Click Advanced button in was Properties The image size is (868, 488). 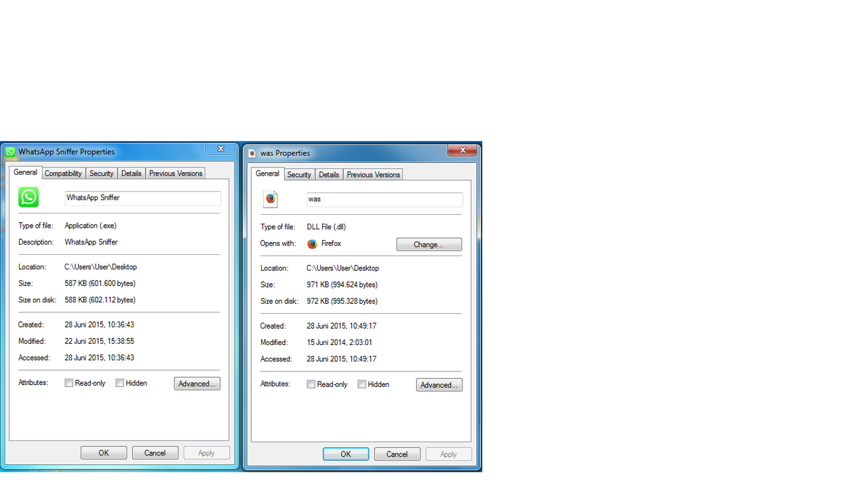[x=439, y=385]
